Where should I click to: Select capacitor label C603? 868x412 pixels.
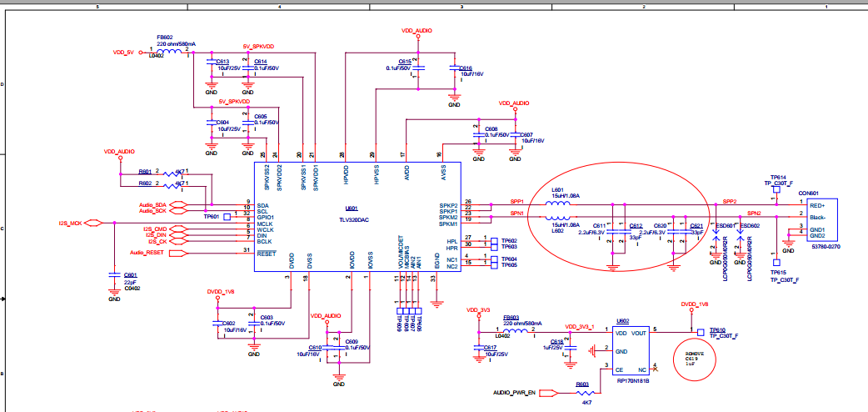[x=267, y=317]
